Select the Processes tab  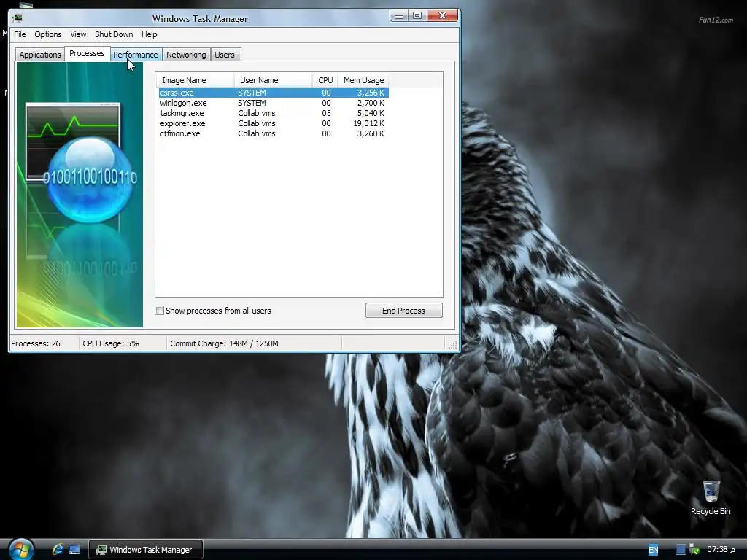coord(87,53)
